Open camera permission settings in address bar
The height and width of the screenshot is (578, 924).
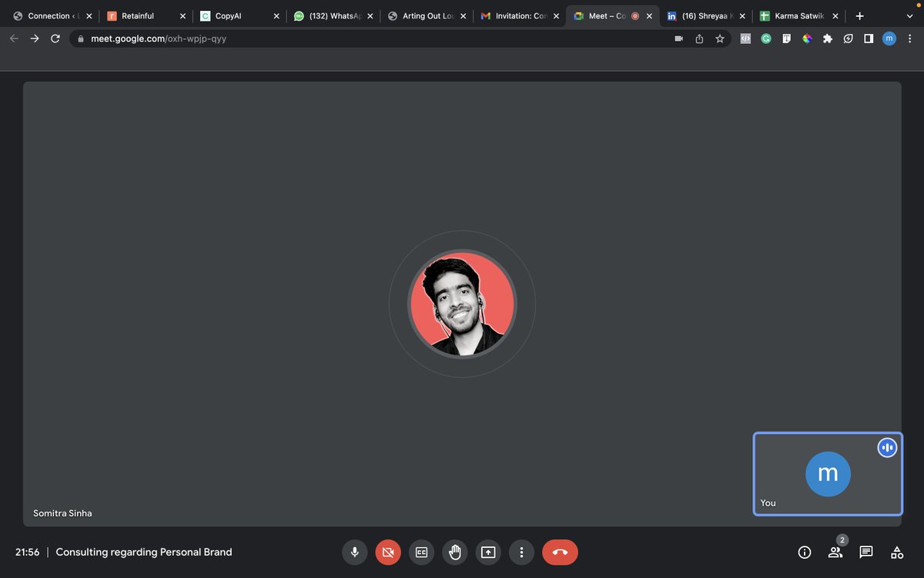click(x=678, y=39)
